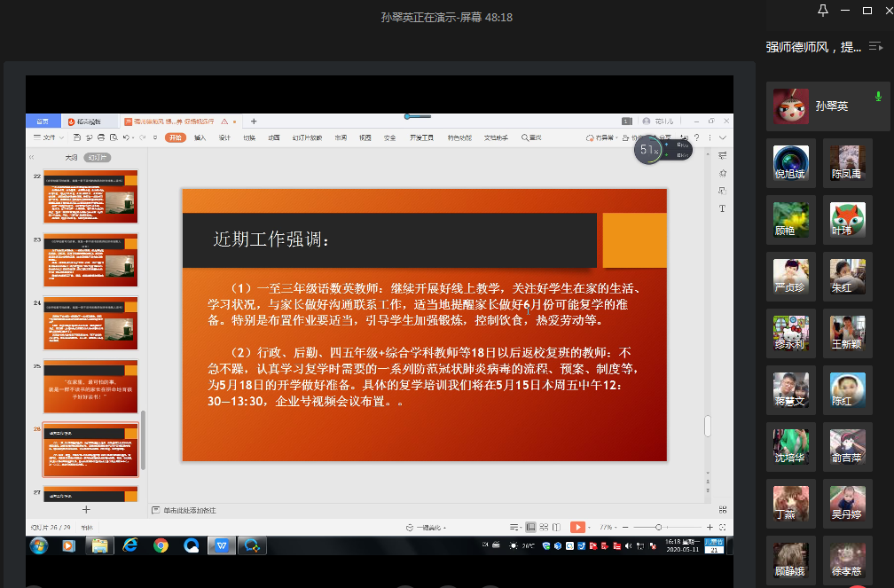Click the redo arrow in WPS toolbar
Image resolution: width=894 pixels, height=588 pixels.
[x=142, y=137]
